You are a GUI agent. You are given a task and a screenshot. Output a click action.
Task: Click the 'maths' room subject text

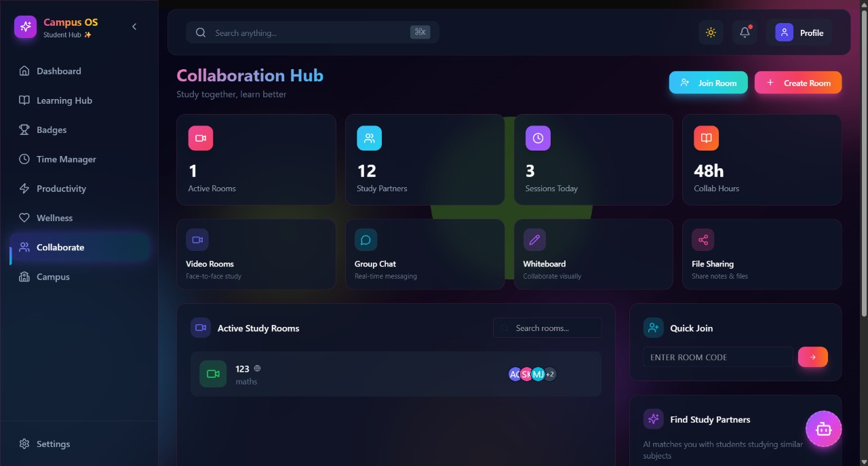[x=246, y=382]
